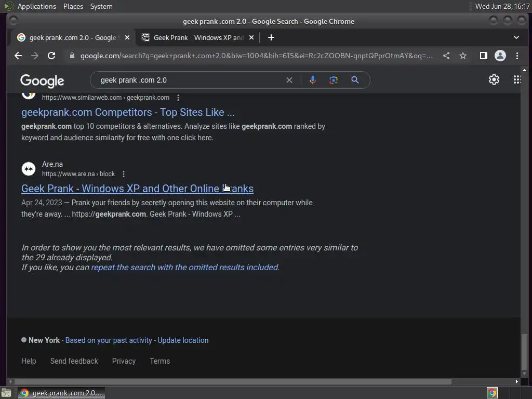
Task: Reload the current page
Action: point(51,56)
